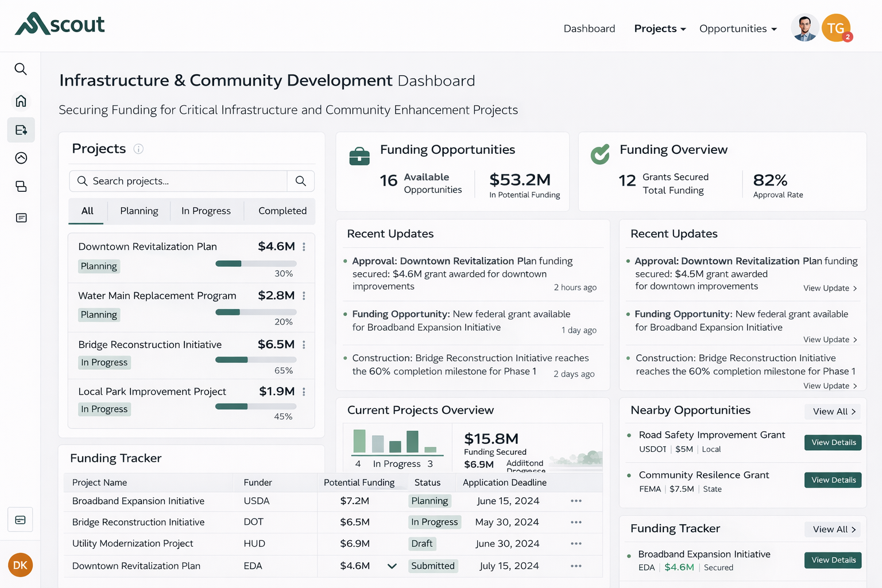The width and height of the screenshot is (882, 588).
Task: Click View Update for Construction bridge milestone
Action: pos(830,386)
